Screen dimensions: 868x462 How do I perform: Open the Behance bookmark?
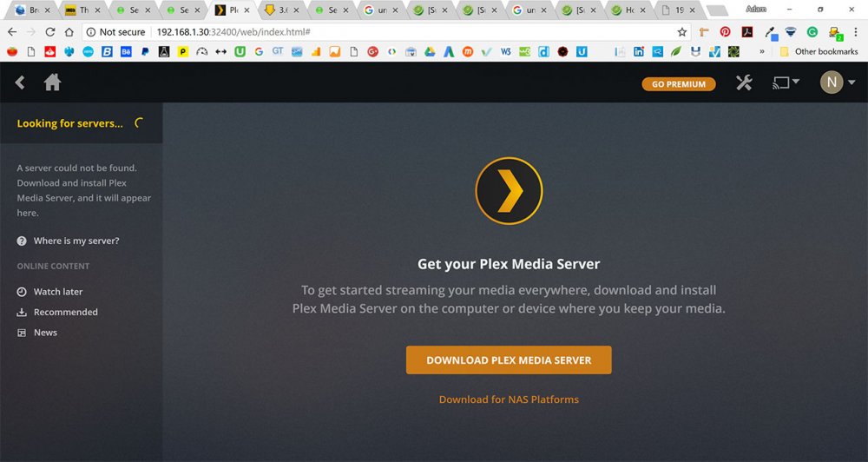(x=126, y=51)
